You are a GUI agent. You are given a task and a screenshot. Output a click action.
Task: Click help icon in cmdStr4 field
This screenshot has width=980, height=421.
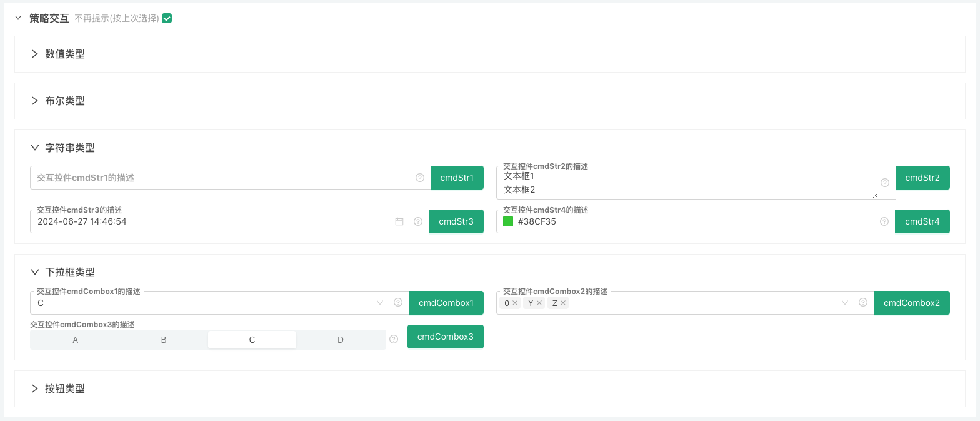[x=884, y=221]
